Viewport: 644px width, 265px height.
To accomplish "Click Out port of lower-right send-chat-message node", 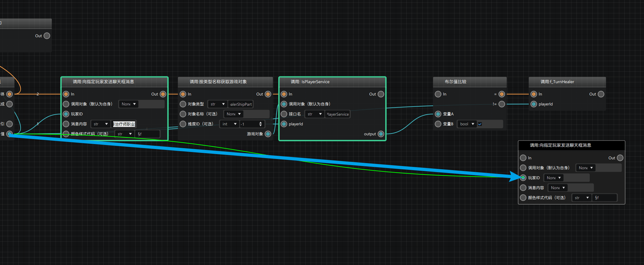I will click(620, 158).
